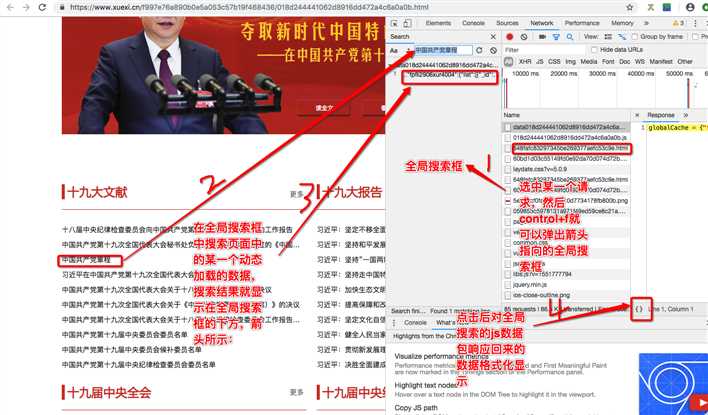The width and height of the screenshot is (708, 415).
Task: Switch to the Elements tab
Action: tap(437, 22)
